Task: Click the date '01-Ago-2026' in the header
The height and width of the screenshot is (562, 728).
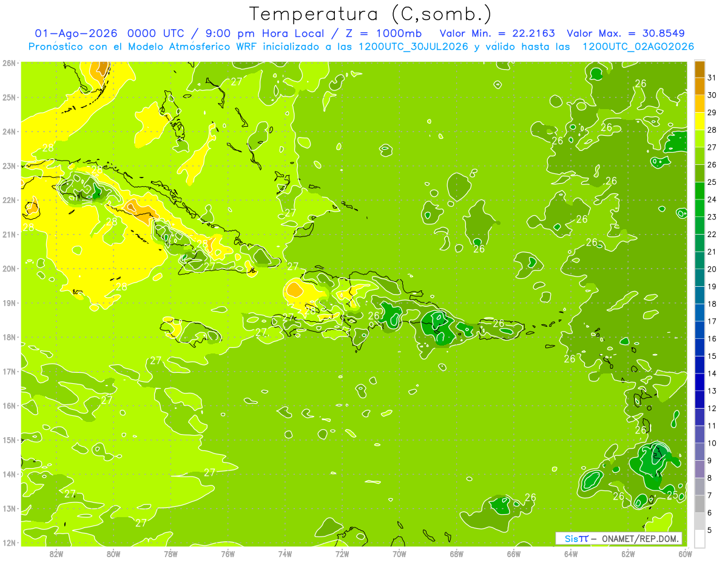Action: (76, 33)
